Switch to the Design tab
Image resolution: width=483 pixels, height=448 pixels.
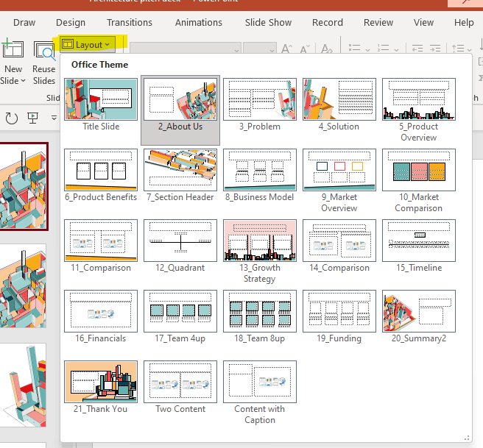(71, 23)
